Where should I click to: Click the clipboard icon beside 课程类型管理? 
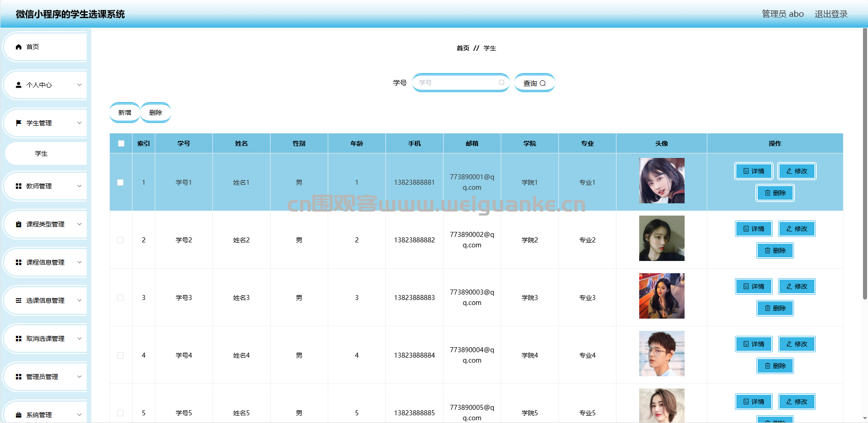[19, 224]
